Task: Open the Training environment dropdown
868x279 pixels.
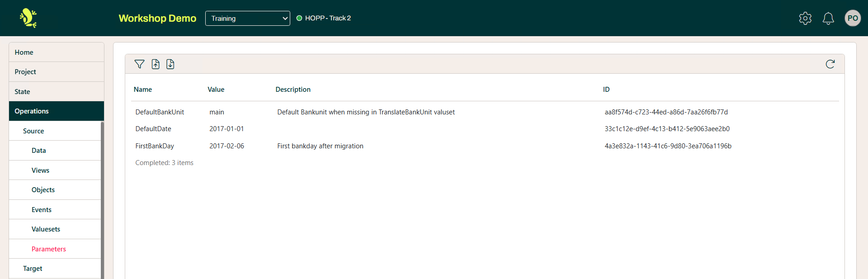Action: (x=248, y=18)
